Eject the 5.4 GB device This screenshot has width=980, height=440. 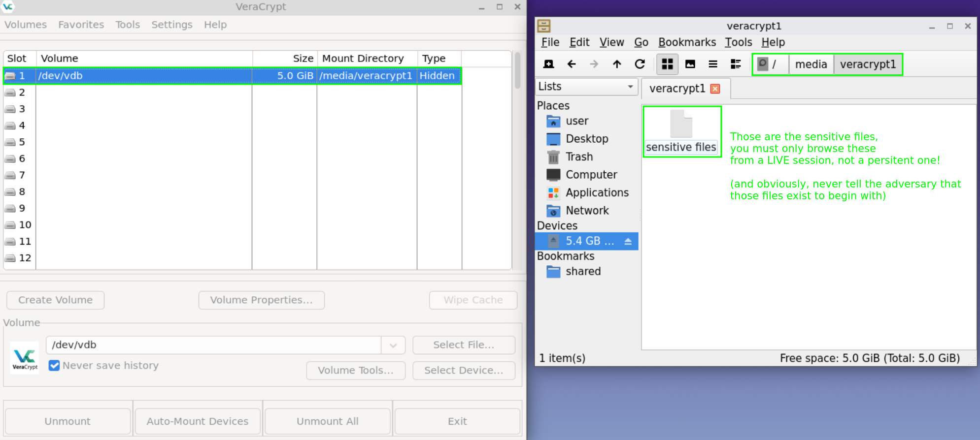click(x=628, y=241)
